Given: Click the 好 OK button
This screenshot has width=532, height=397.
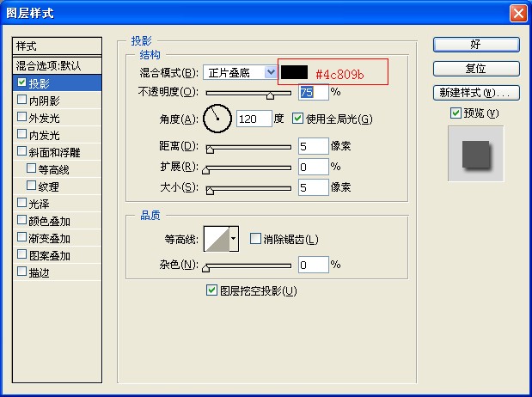Looking at the screenshot, I should 476,45.
